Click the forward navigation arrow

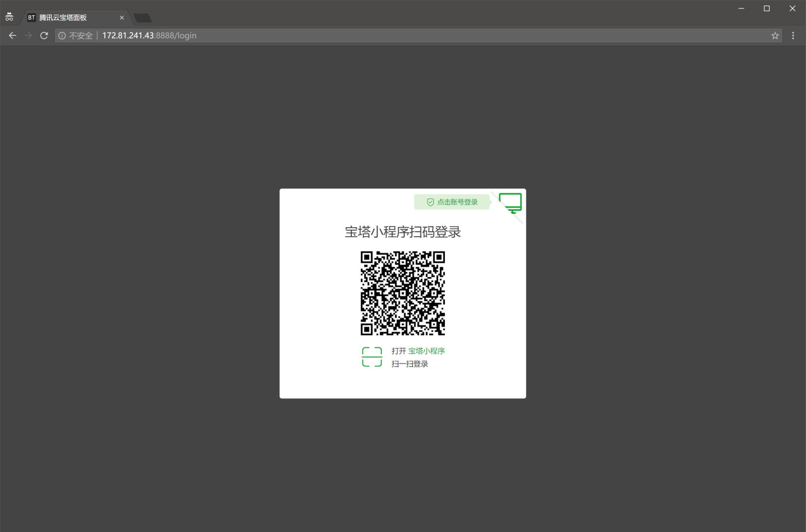[x=28, y=36]
